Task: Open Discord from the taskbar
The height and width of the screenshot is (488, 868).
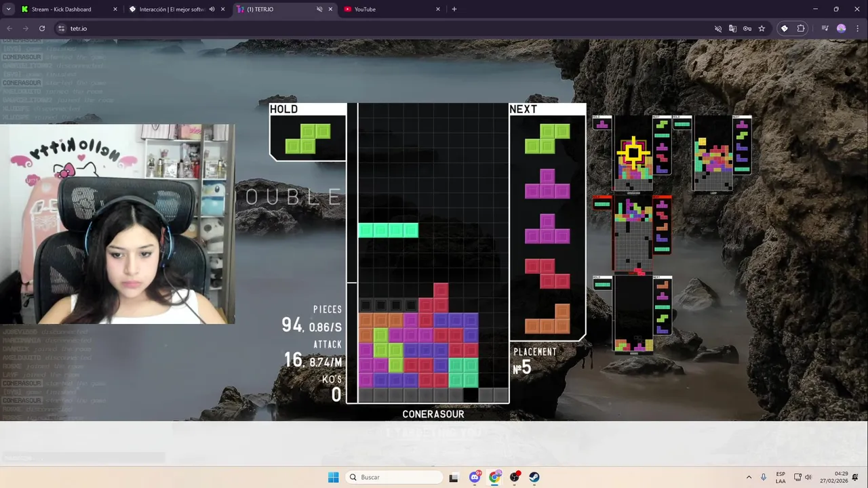Action: pyautogui.click(x=475, y=477)
